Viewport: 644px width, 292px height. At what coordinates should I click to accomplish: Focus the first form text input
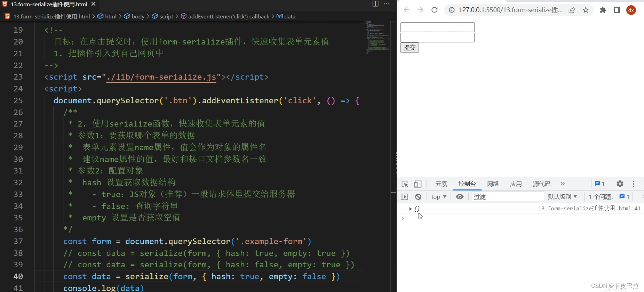coord(437,27)
